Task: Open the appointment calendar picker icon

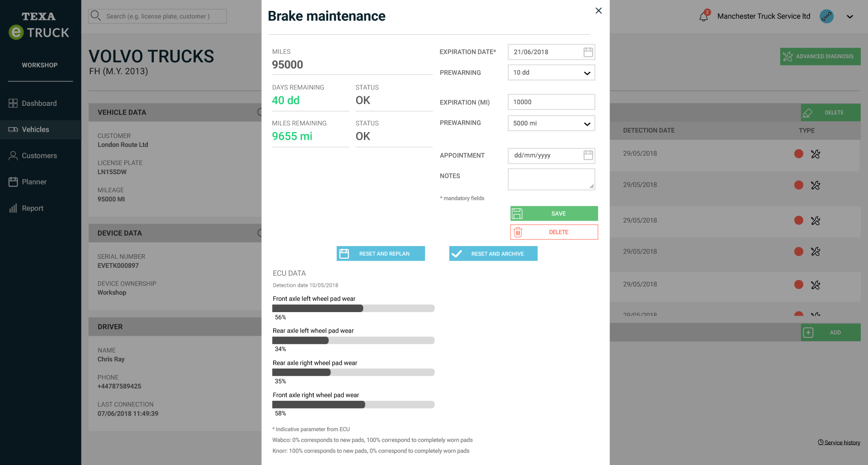Action: 588,155
